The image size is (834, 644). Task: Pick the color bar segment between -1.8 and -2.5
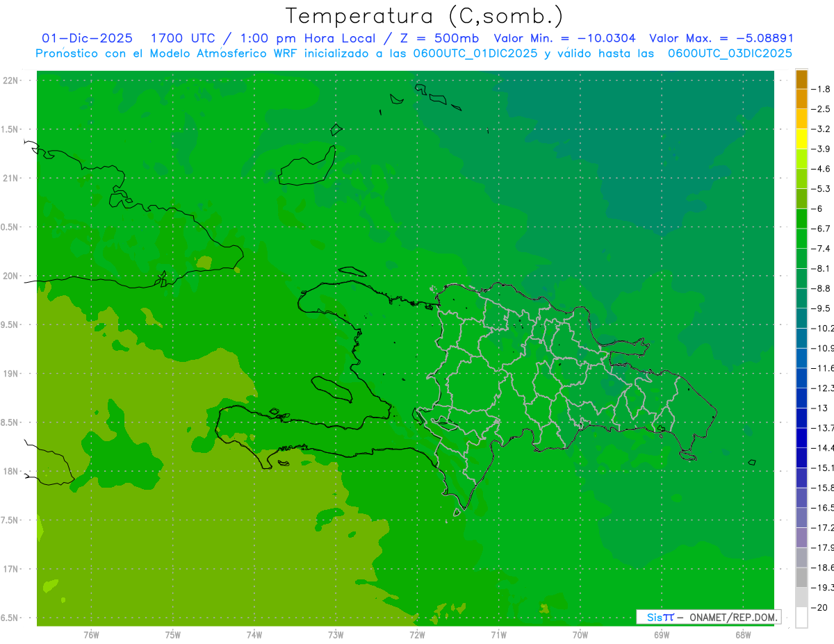(x=801, y=99)
